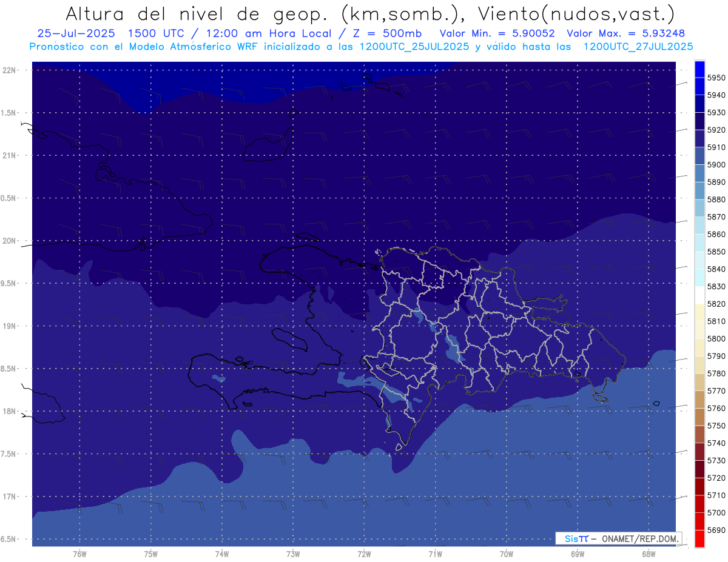
Task: Click the 22N latitude axis label
Action: [x=10, y=70]
